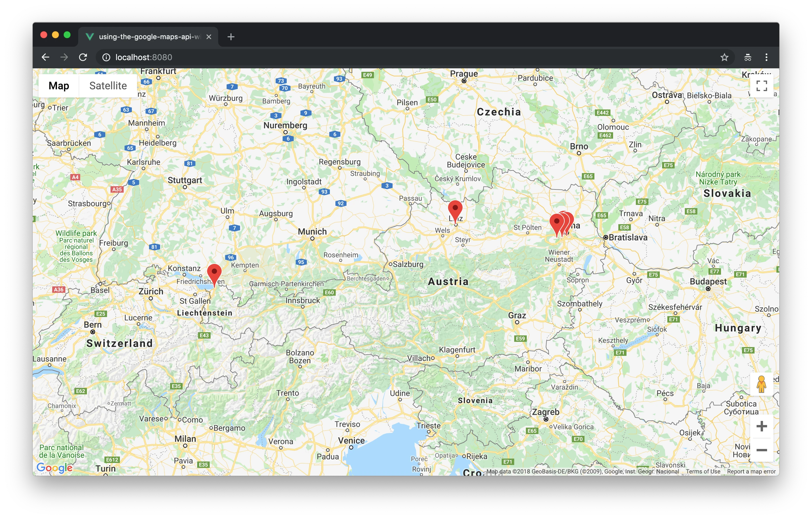Click the incognito indicator icon

(748, 58)
